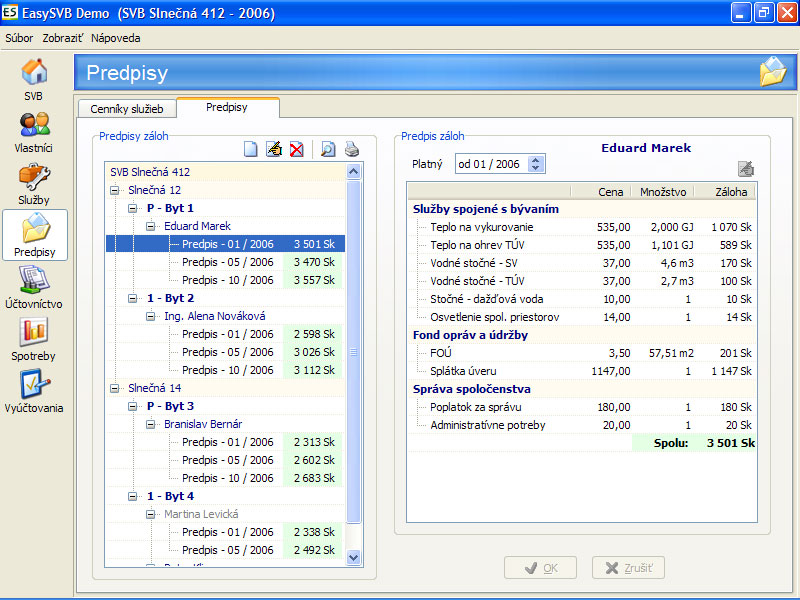This screenshot has width=800, height=600.
Task: Open the Účtovníctvo accounting section
Action: pyautogui.click(x=34, y=288)
